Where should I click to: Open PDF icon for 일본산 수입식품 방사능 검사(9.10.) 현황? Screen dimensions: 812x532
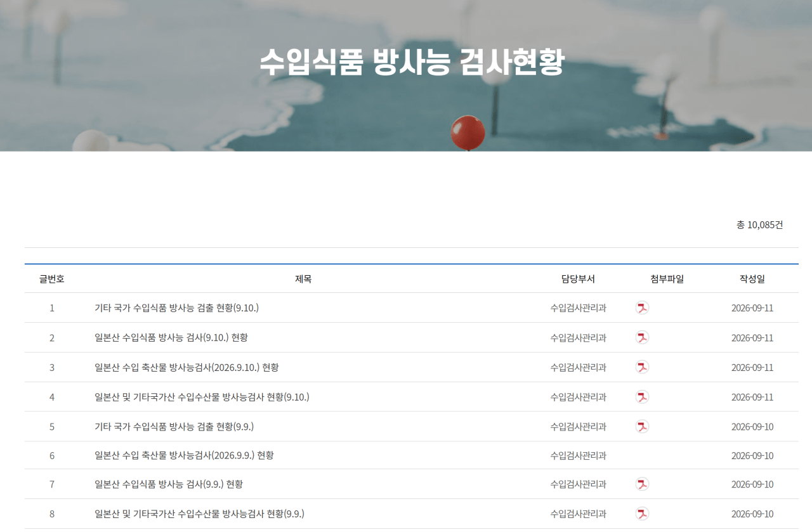click(642, 337)
